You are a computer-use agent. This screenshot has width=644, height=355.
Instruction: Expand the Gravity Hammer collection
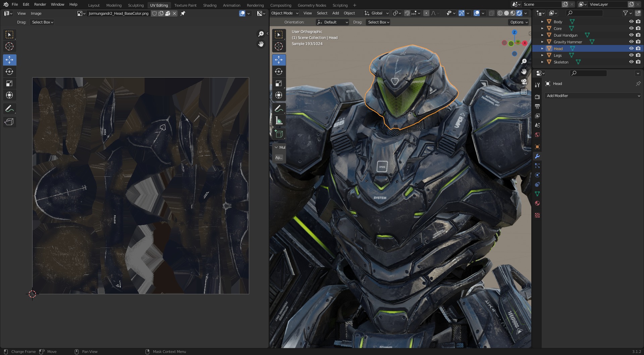pos(542,42)
